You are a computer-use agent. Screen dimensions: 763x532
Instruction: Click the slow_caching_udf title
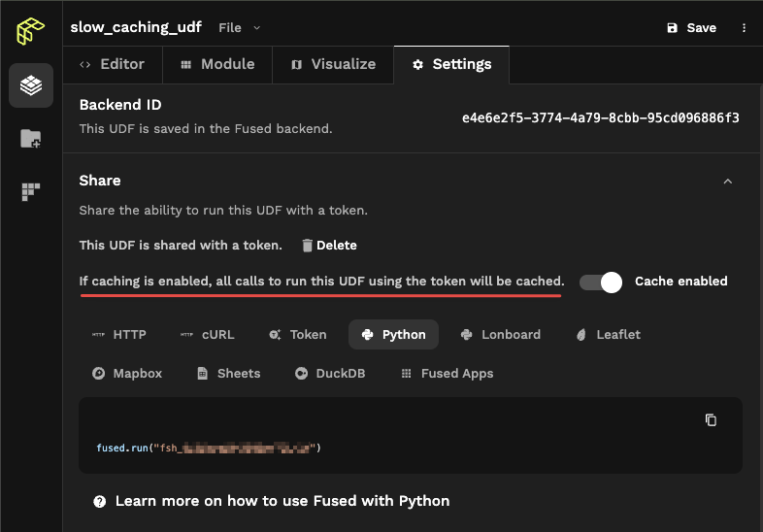[x=136, y=27]
